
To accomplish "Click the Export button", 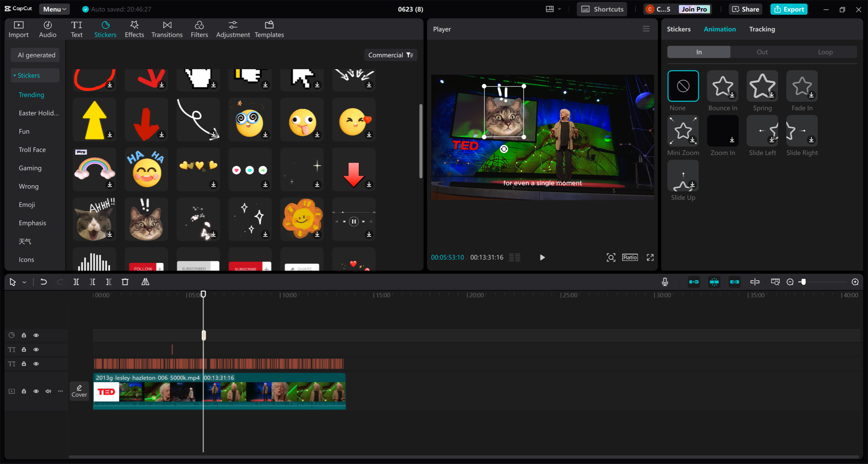I will click(x=789, y=9).
